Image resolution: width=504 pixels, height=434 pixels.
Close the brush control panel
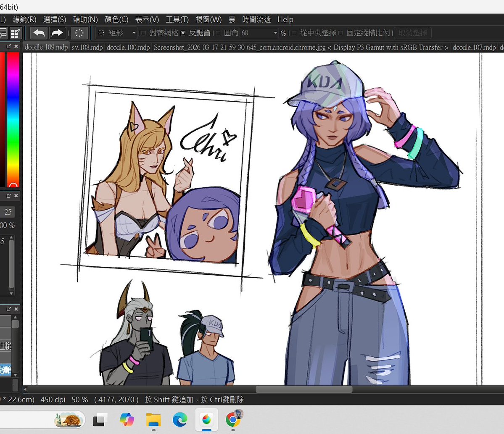click(16, 196)
